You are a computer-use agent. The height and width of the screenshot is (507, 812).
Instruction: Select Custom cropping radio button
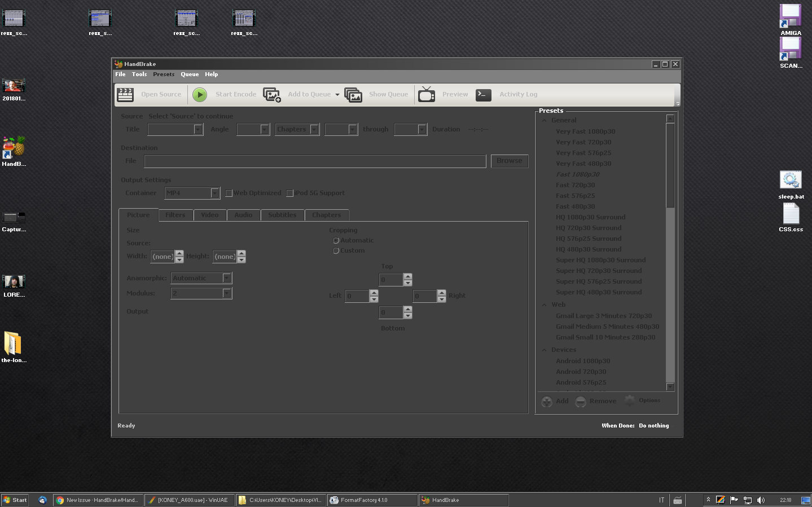tap(336, 250)
